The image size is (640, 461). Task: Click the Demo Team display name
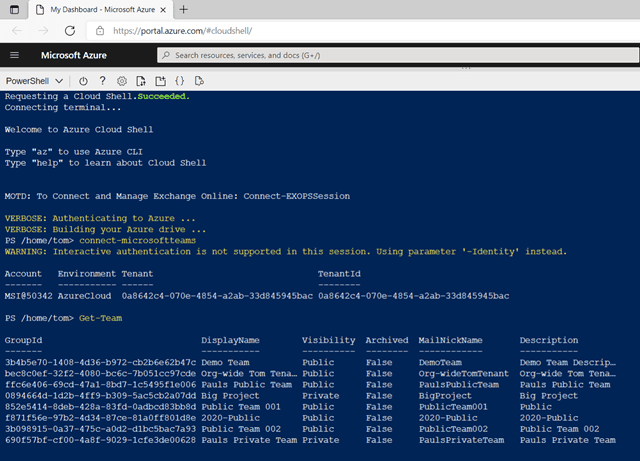point(225,362)
